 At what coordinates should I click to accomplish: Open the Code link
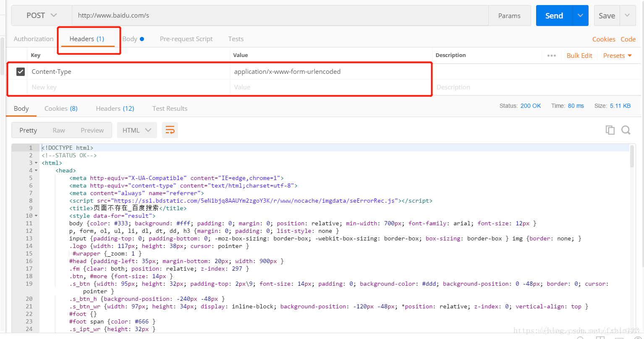628,39
